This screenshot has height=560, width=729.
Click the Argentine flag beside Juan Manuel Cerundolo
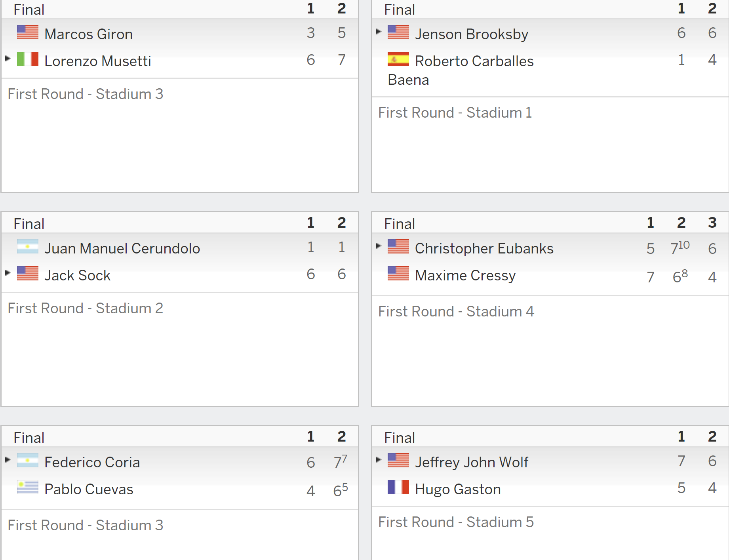[x=28, y=246]
